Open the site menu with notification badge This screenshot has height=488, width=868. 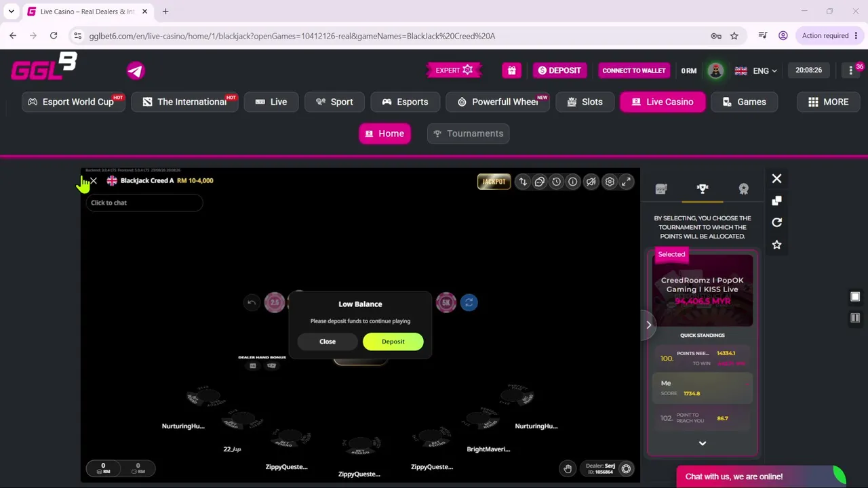pyautogui.click(x=852, y=70)
